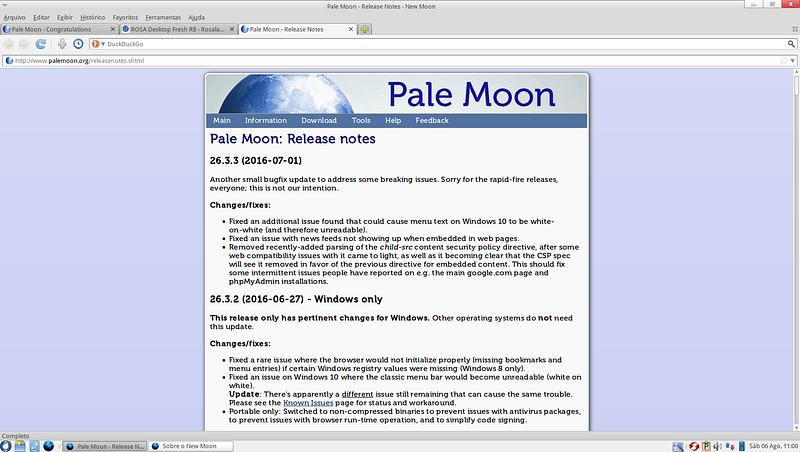The height and width of the screenshot is (452, 800).
Task: Open Feedback in site navigation bar
Action: (x=432, y=121)
